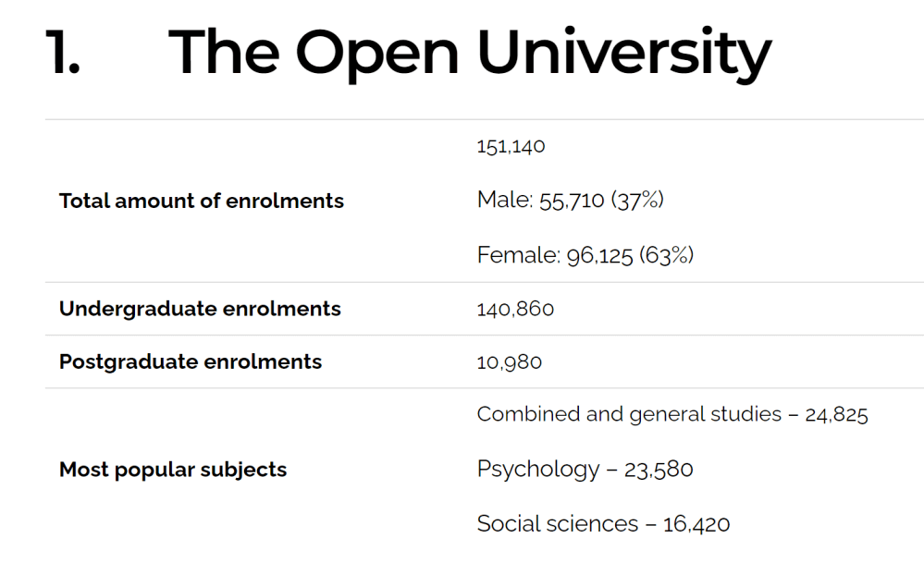Click the total enrolments figure 151,140
The image size is (924, 587).
(511, 146)
